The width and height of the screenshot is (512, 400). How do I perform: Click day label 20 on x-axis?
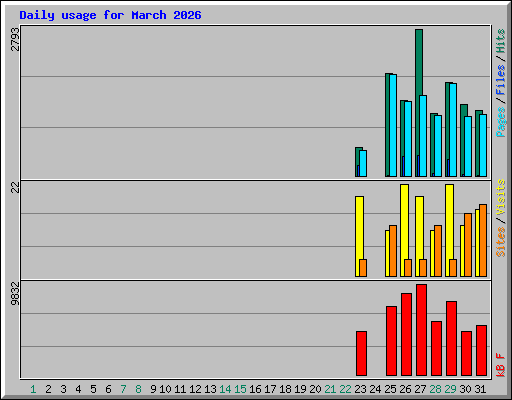[315, 389]
